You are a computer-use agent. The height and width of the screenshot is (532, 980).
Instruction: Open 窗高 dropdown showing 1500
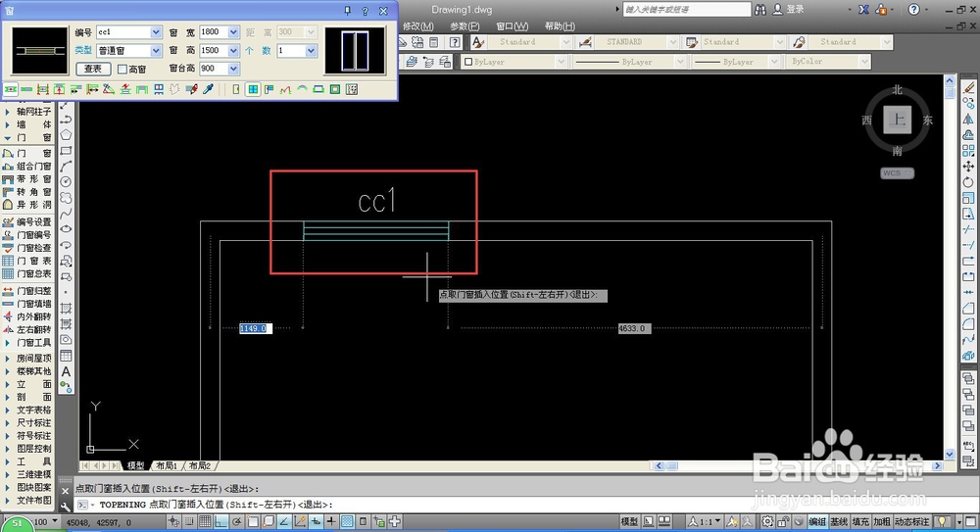click(233, 51)
